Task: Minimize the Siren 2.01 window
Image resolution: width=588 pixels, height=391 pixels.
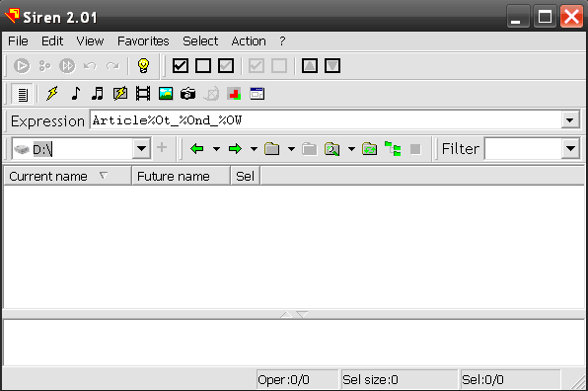Action: [x=518, y=17]
